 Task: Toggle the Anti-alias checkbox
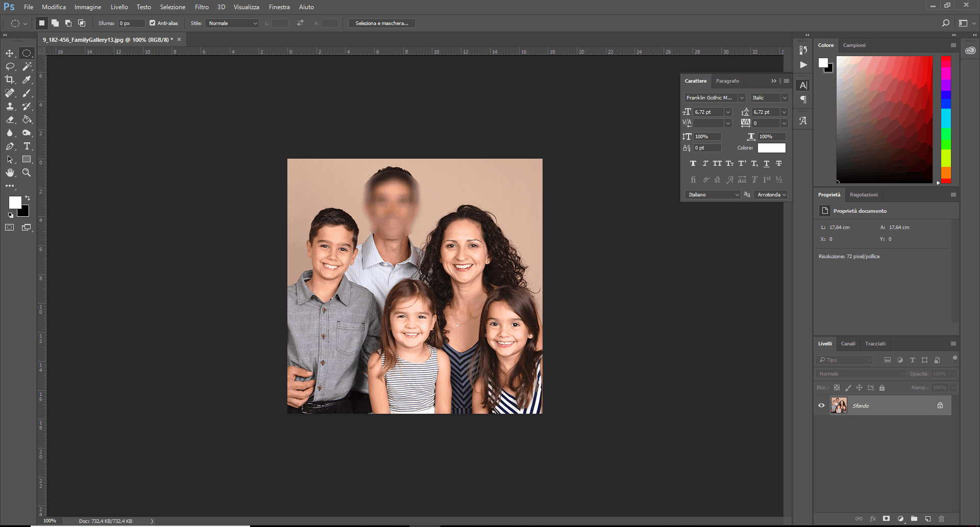152,23
